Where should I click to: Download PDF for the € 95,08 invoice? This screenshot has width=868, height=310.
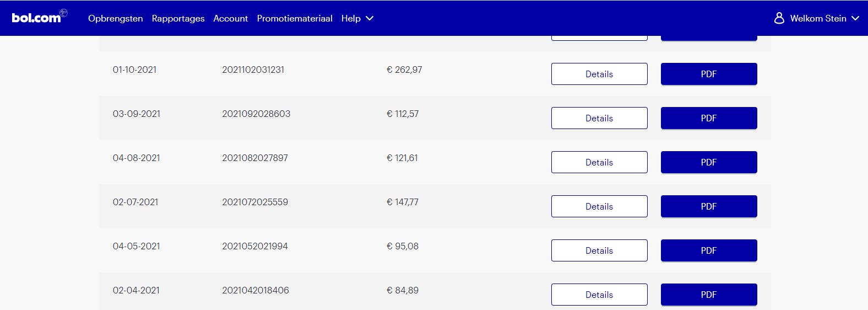pos(709,250)
